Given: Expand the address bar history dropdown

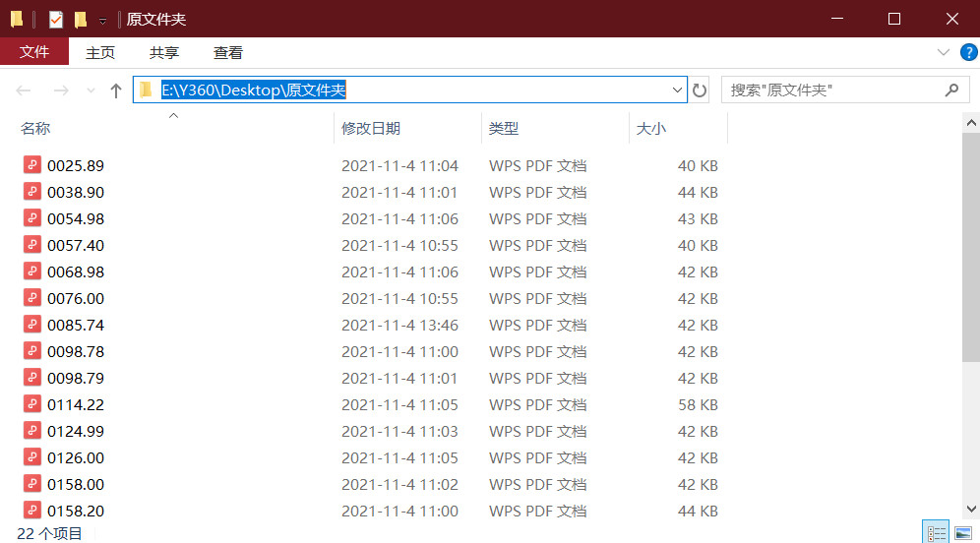Looking at the screenshot, I should (677, 90).
